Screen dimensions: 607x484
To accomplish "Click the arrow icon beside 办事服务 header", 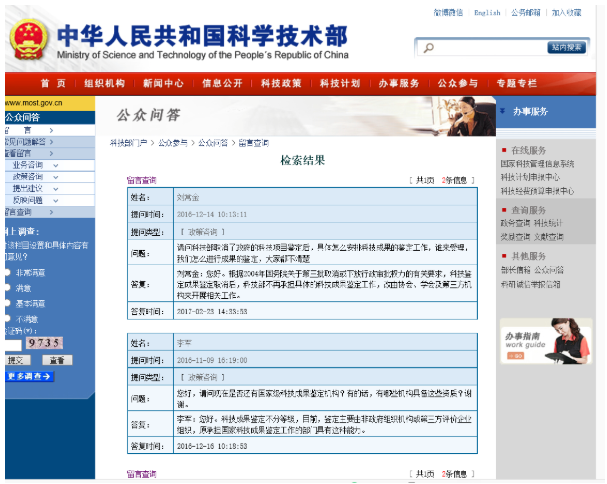I will click(502, 111).
